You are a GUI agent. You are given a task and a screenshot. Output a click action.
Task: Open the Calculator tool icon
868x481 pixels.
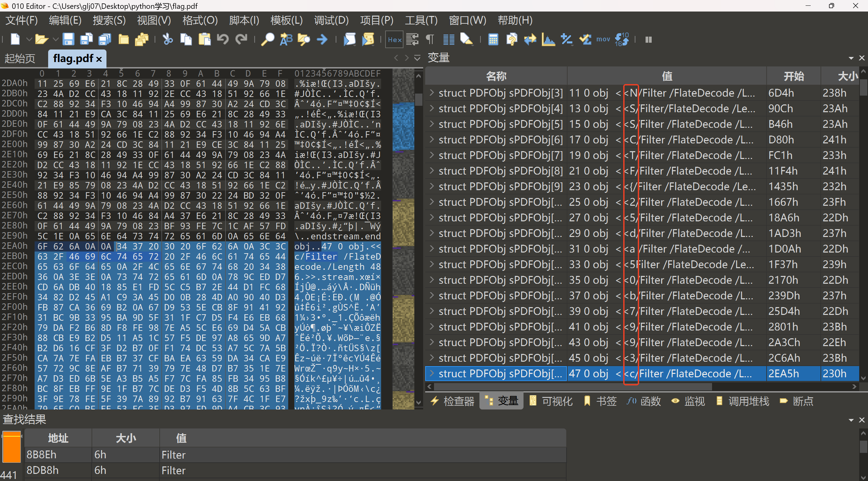[493, 40]
